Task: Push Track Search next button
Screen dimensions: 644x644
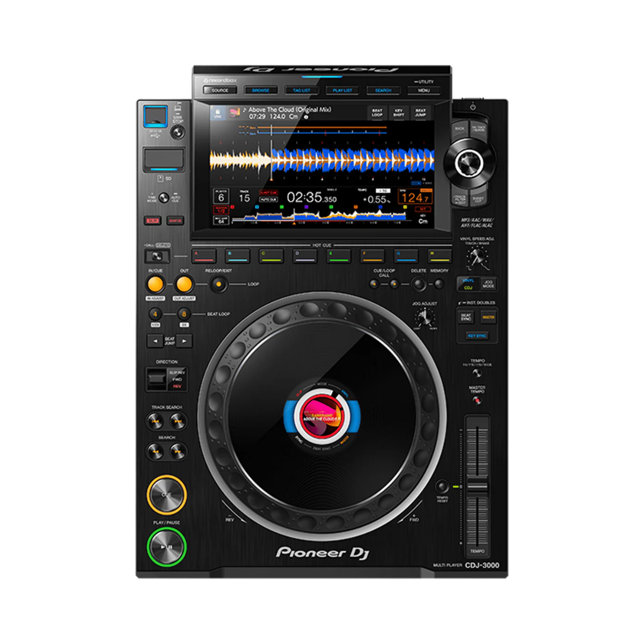Action: (179, 422)
